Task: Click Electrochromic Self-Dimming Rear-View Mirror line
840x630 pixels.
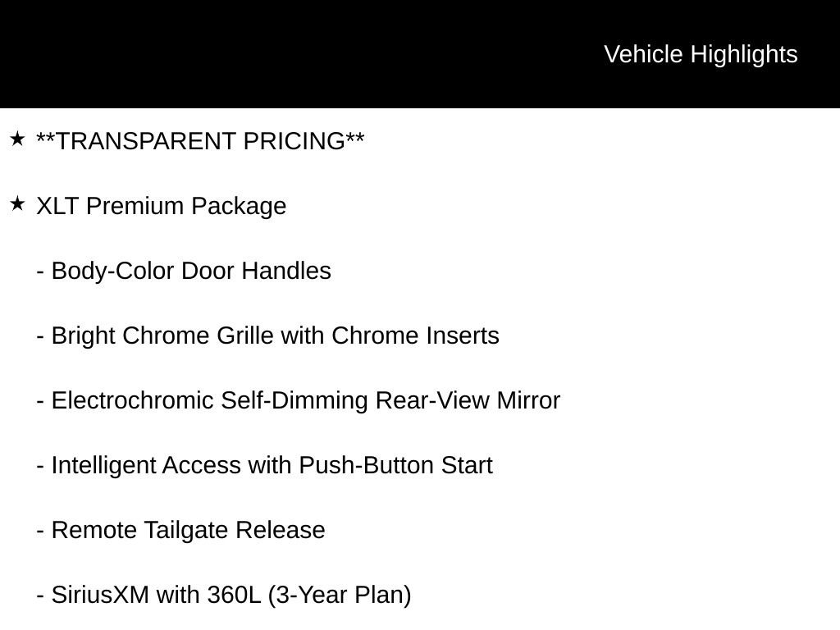Action: coord(299,400)
